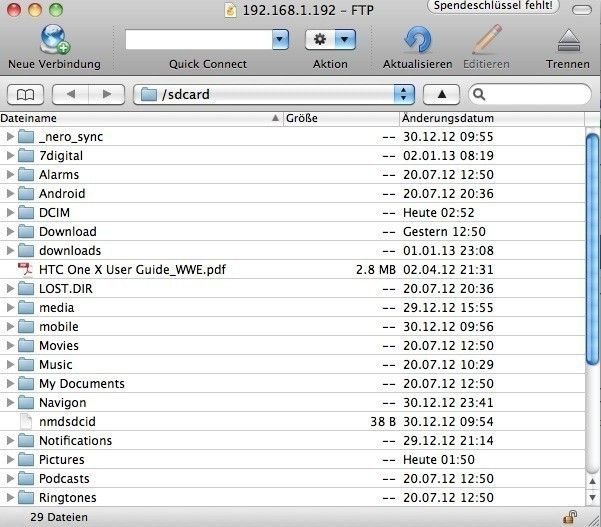The width and height of the screenshot is (601, 527).
Task: Select the '2.8 MB' size cell
Action: [376, 269]
